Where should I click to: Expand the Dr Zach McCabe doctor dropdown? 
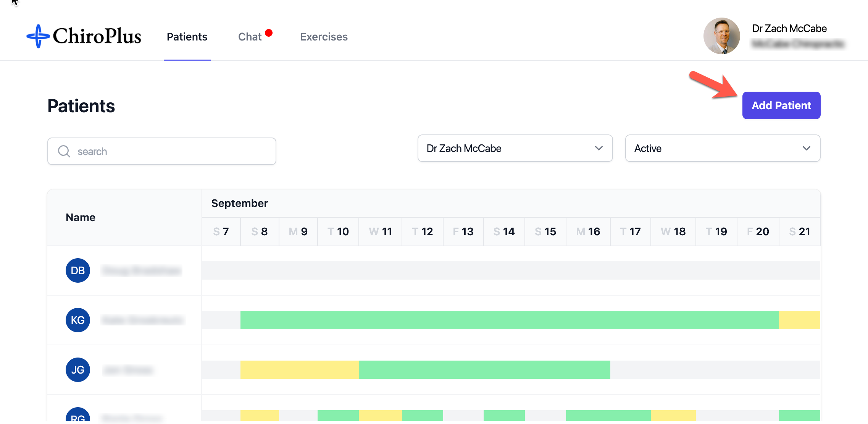click(x=515, y=148)
